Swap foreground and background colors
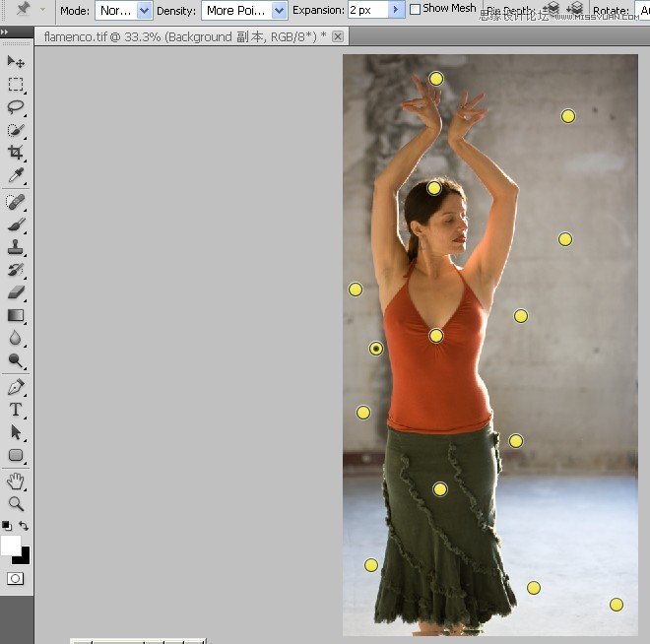650x644 pixels. [x=24, y=526]
